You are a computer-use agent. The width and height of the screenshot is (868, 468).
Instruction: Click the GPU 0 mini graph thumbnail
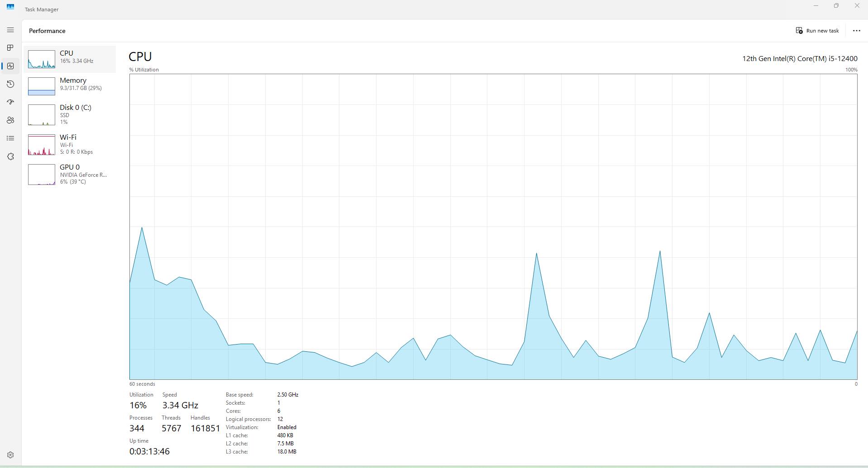(x=42, y=175)
